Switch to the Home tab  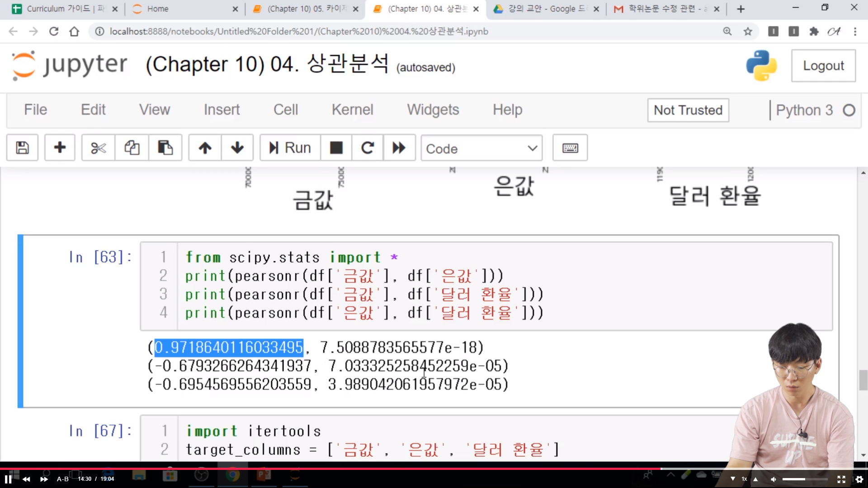click(158, 9)
